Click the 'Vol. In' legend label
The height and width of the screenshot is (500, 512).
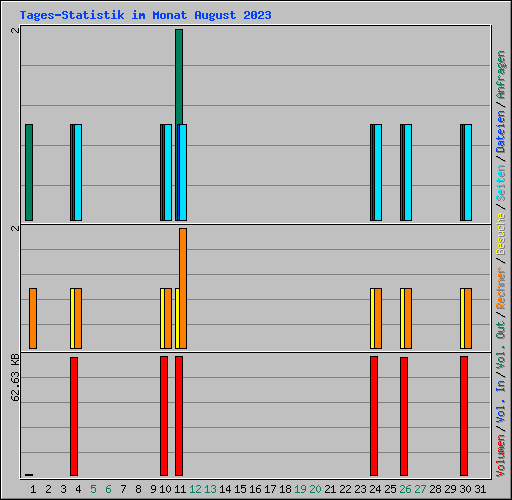501,400
